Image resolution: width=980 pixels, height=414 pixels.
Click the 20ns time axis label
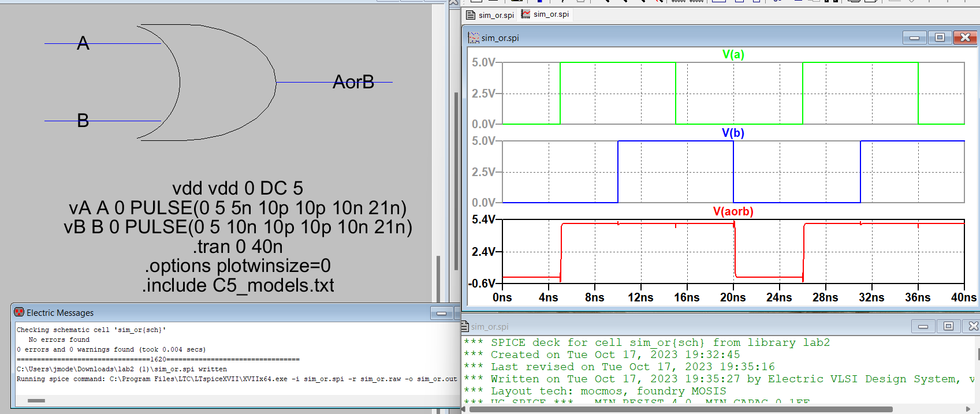[733, 297]
